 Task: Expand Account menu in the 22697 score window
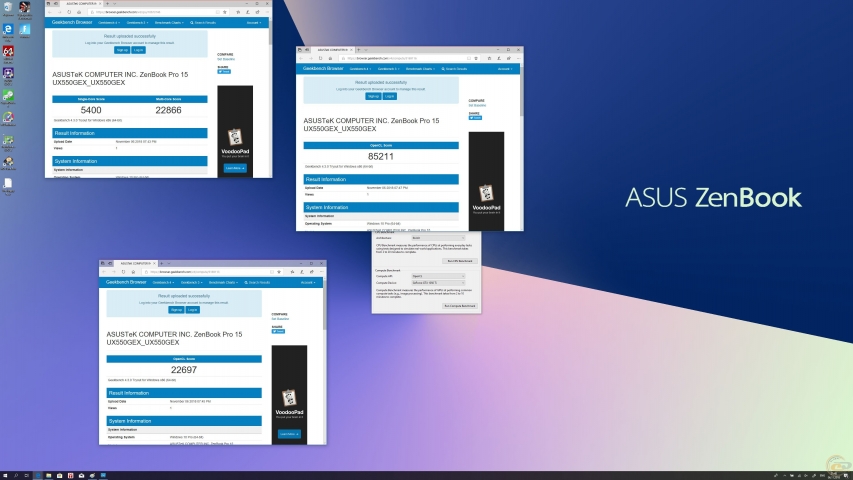click(x=308, y=282)
